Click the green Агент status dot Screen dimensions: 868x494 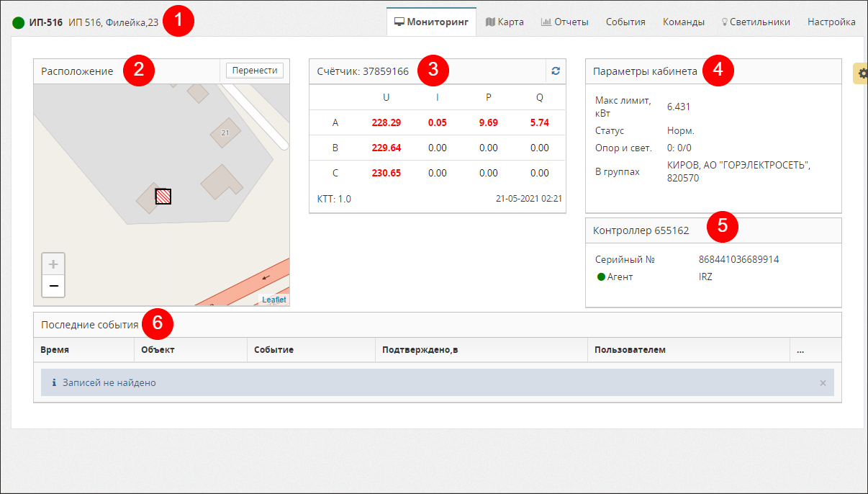tap(601, 277)
